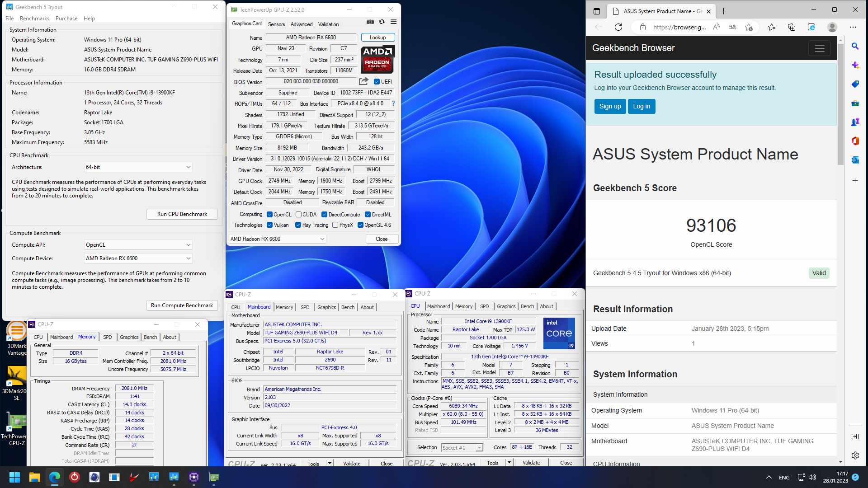Screen dimensions: 868x488
Task: Click the Edge address bar URL
Action: pyautogui.click(x=679, y=27)
